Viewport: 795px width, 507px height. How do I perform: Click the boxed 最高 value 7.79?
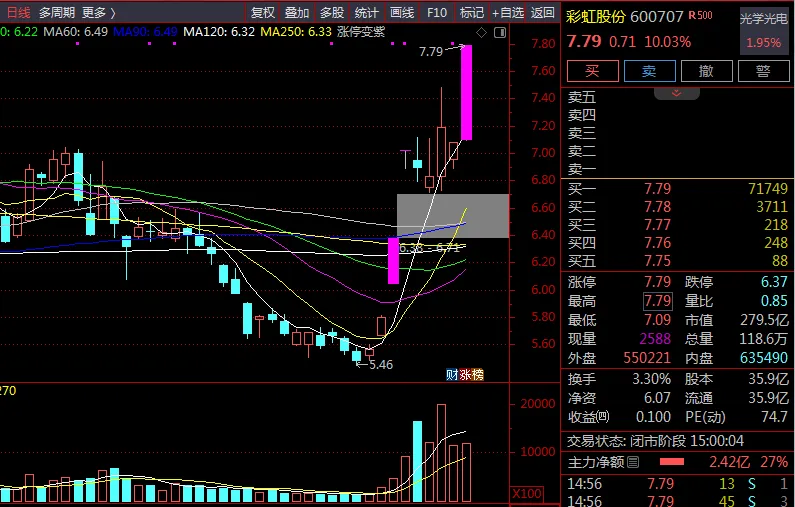tap(658, 301)
